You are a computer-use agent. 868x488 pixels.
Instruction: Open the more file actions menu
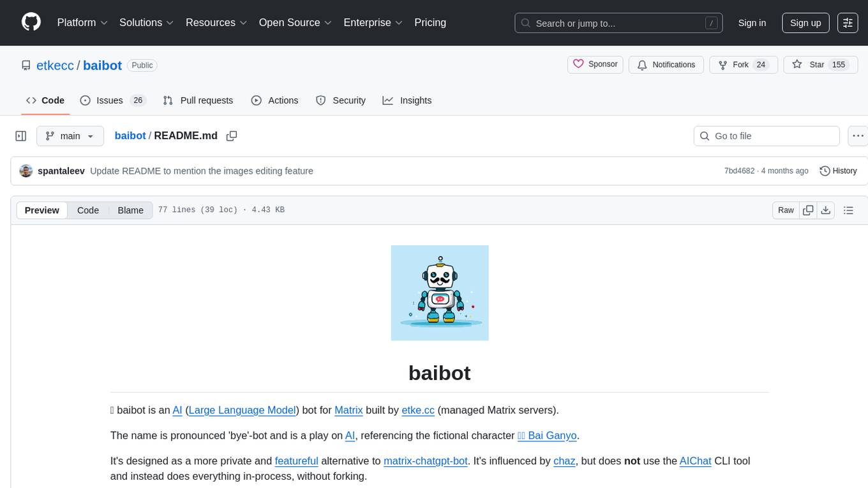[x=858, y=136]
